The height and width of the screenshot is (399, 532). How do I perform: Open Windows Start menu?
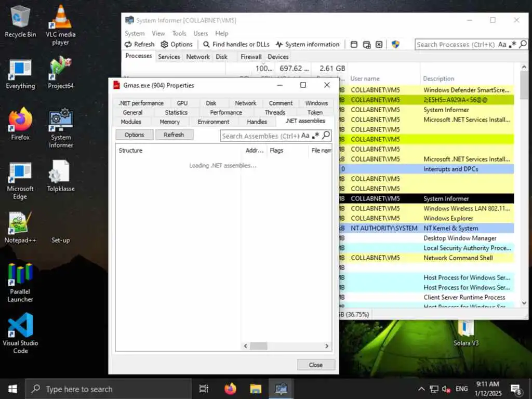click(x=12, y=389)
